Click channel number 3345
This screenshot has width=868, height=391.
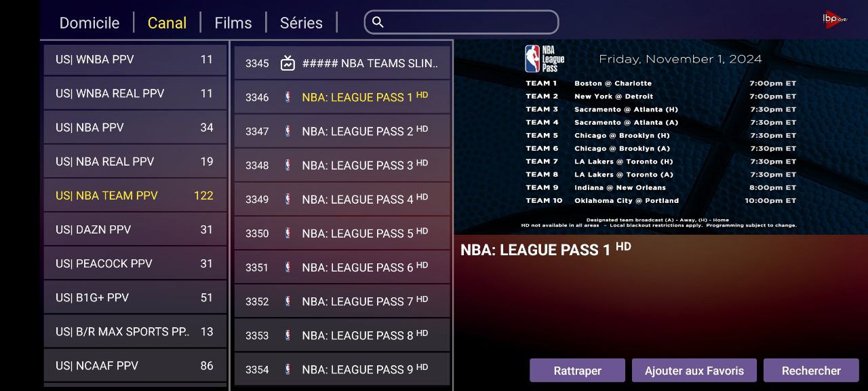[x=257, y=63]
